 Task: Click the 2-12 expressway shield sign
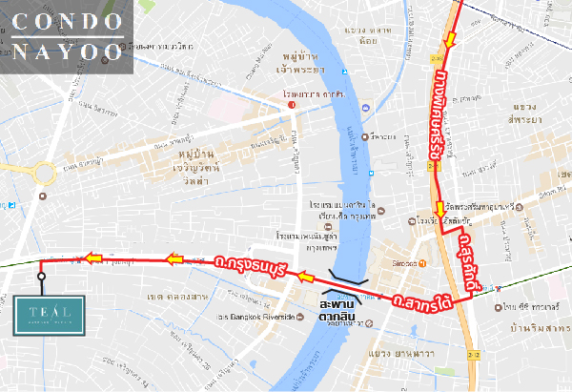tap(473, 355)
